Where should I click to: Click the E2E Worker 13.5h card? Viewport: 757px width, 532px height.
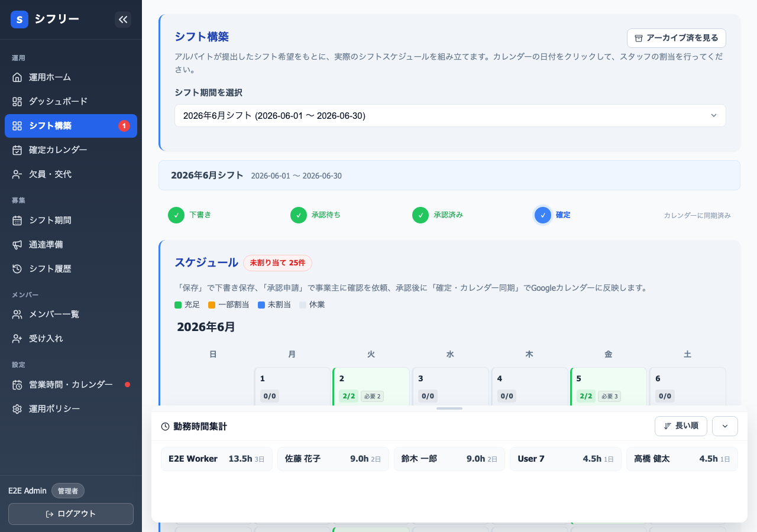pyautogui.click(x=216, y=459)
